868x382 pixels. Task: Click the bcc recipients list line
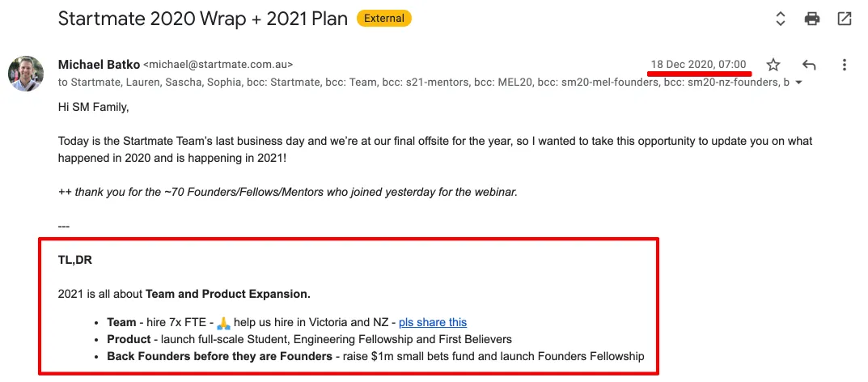(x=424, y=83)
